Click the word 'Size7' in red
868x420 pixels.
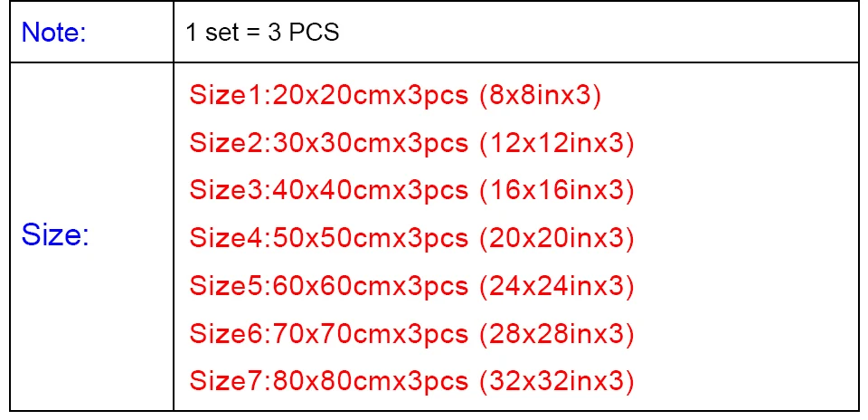coord(226,381)
